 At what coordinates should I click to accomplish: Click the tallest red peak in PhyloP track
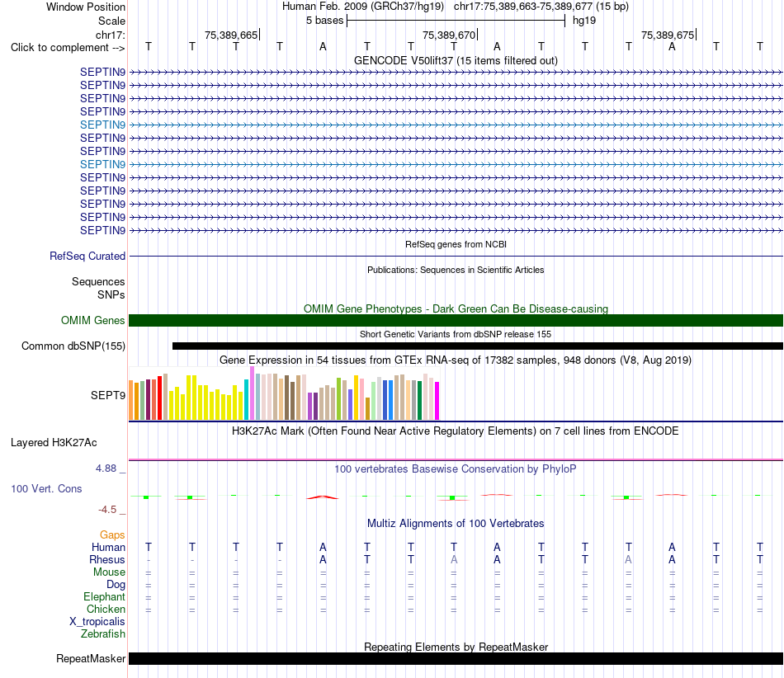pyautogui.click(x=323, y=497)
